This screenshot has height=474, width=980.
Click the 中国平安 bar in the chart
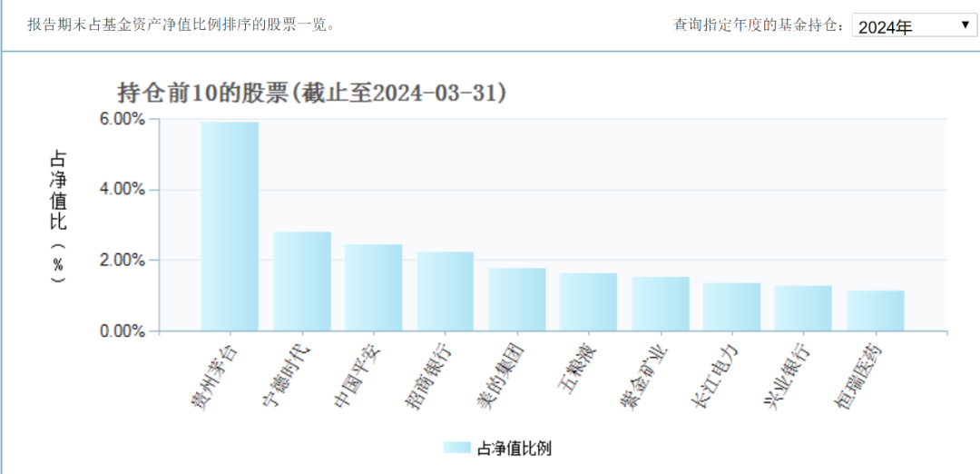pos(373,288)
